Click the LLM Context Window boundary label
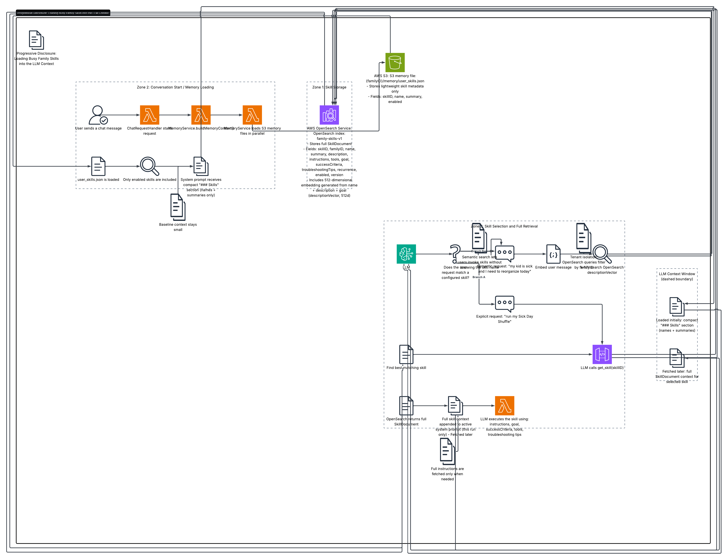The width and height of the screenshot is (728, 560). coord(677,276)
